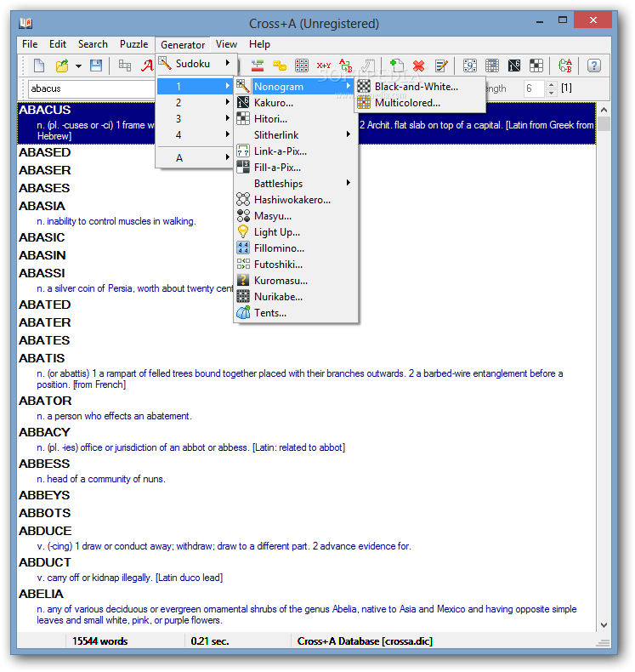Click the word list scrollbar up arrow
The image size is (635, 672).
604,110
